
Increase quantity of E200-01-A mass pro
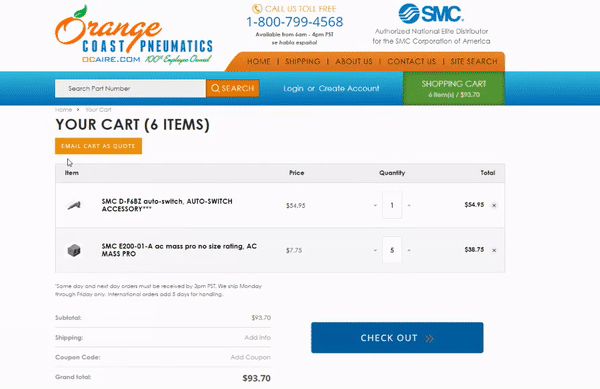coord(409,250)
